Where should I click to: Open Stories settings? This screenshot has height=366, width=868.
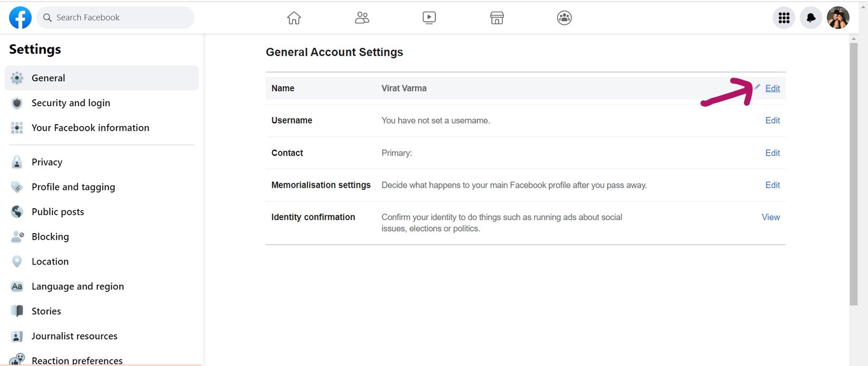click(x=102, y=311)
